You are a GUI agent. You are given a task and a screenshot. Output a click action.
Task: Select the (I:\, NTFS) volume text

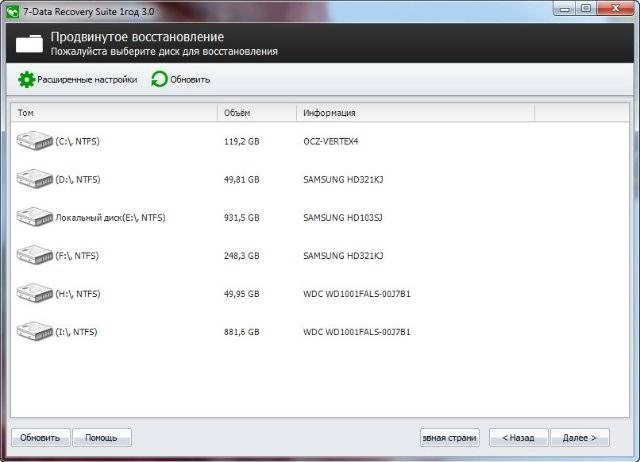pyautogui.click(x=76, y=332)
